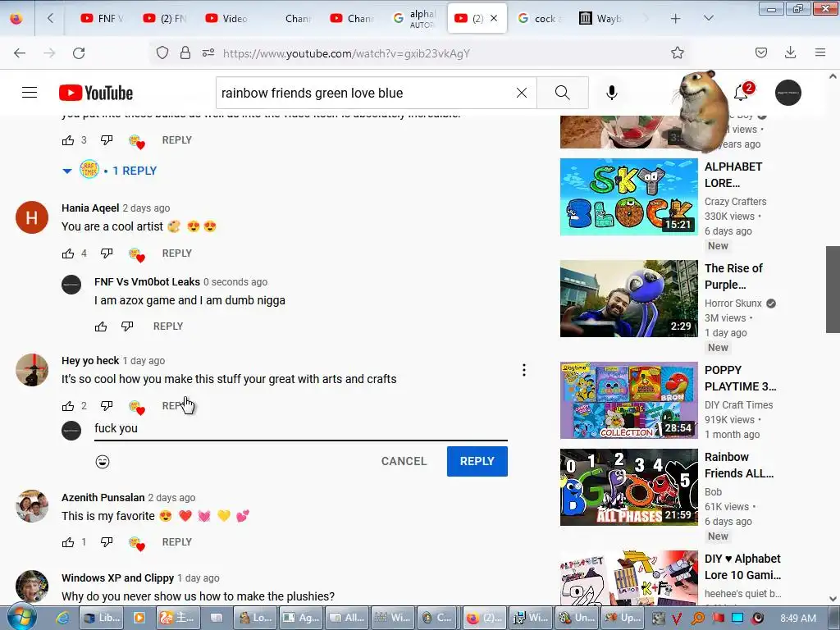
Task: Open the POPPY PLAYTIME 3 collection thumbnail
Action: coord(629,400)
